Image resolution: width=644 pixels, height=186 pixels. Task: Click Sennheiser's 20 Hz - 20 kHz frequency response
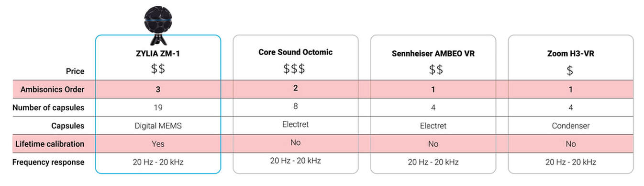coord(433,162)
